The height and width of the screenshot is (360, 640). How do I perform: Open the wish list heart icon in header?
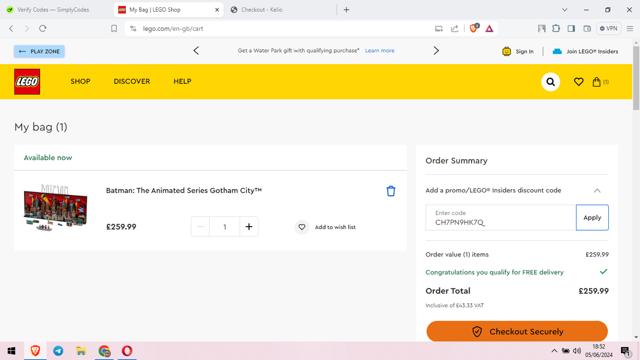[578, 82]
